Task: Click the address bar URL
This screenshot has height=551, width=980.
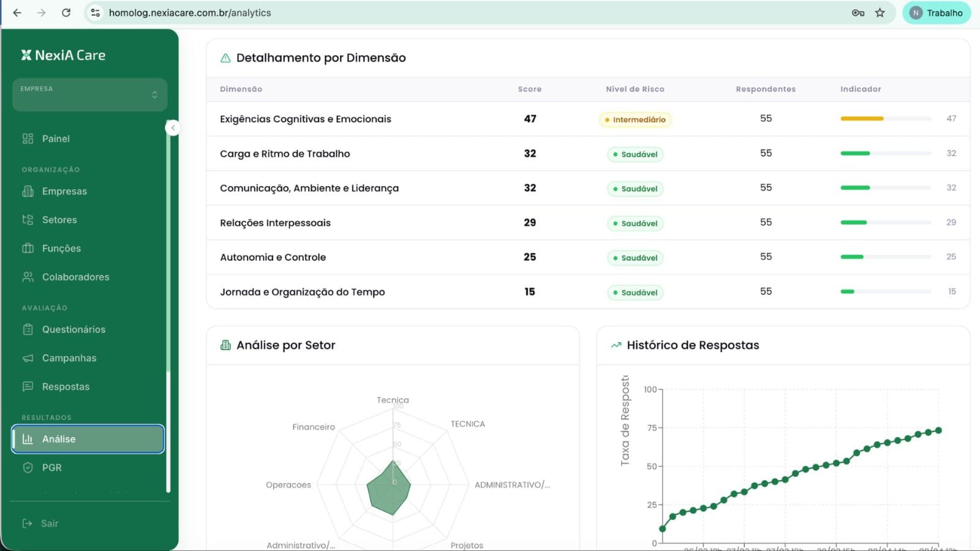Action: [x=190, y=13]
